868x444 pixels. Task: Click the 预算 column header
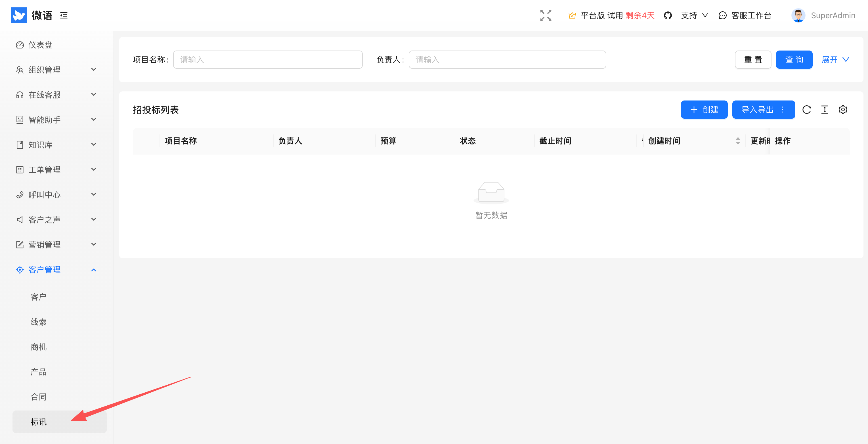click(x=388, y=141)
